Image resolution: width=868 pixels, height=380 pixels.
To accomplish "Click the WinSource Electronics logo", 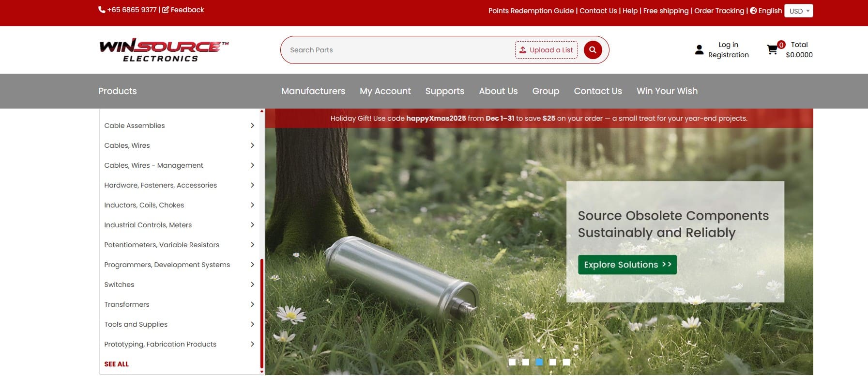I will [164, 50].
